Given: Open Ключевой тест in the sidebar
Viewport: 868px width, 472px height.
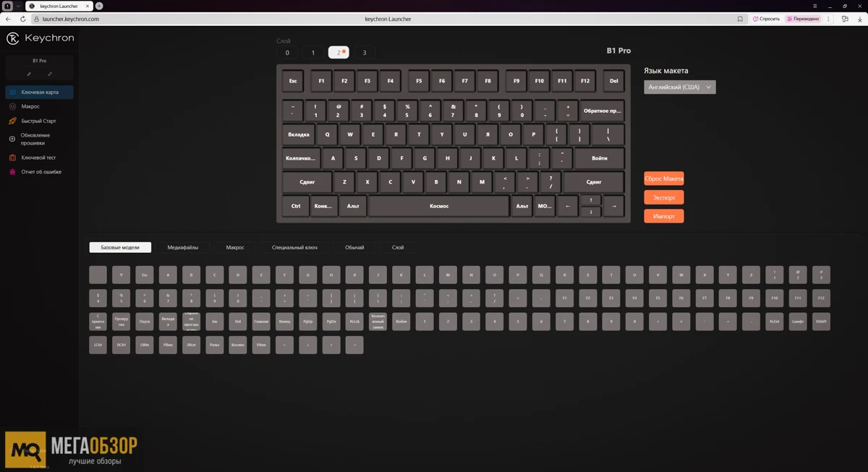Looking at the screenshot, I should point(38,158).
